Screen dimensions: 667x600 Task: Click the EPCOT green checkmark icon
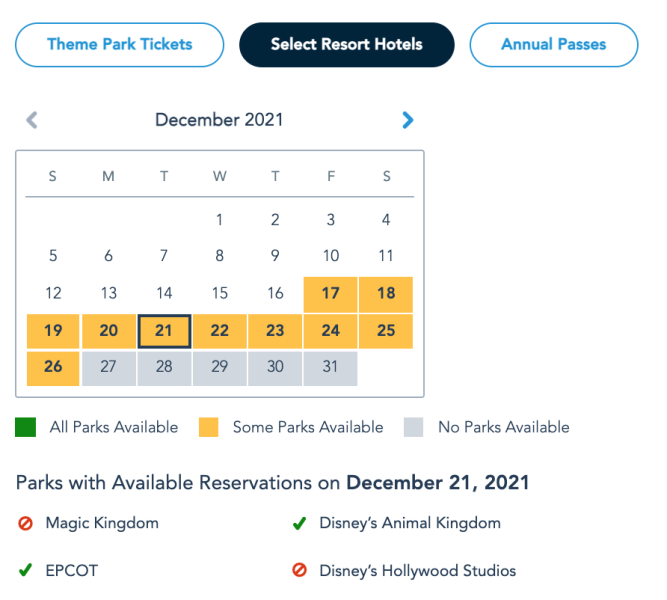tap(26, 571)
